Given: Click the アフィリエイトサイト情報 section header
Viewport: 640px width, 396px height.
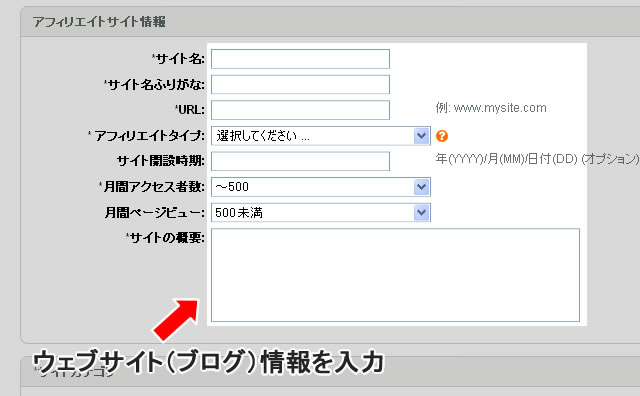Looking at the screenshot, I should coord(99,22).
